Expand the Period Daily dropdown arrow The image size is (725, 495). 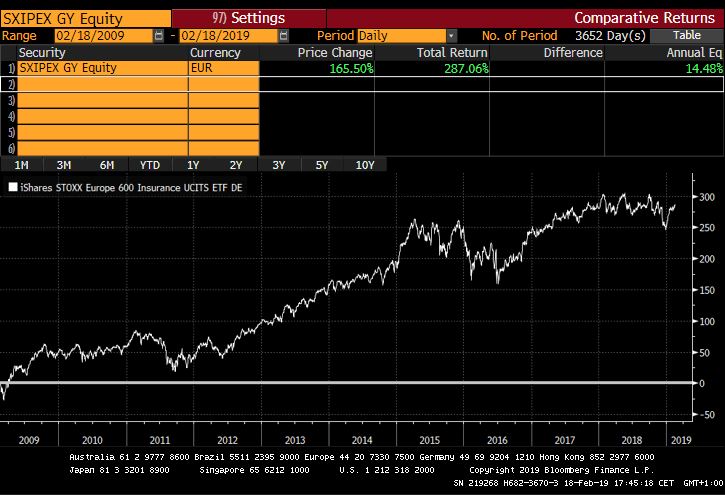tap(451, 36)
